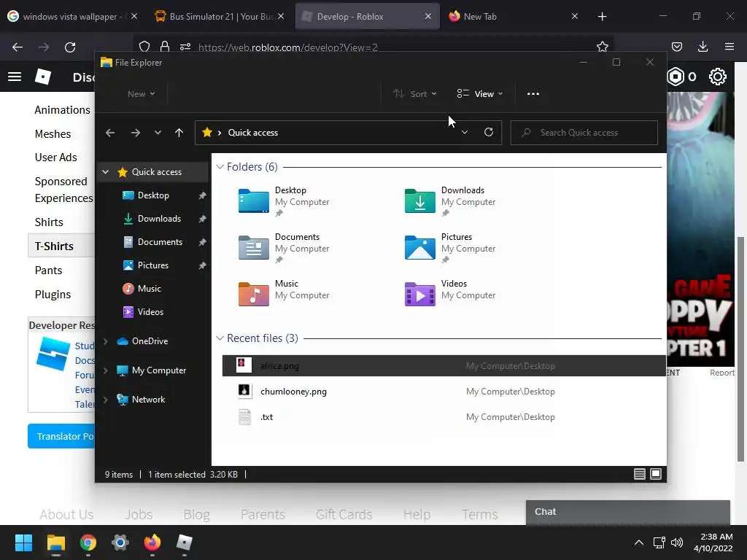This screenshot has height=560, width=747.
Task: Select Plugins in Roblox develop sidebar
Action: coord(53,295)
